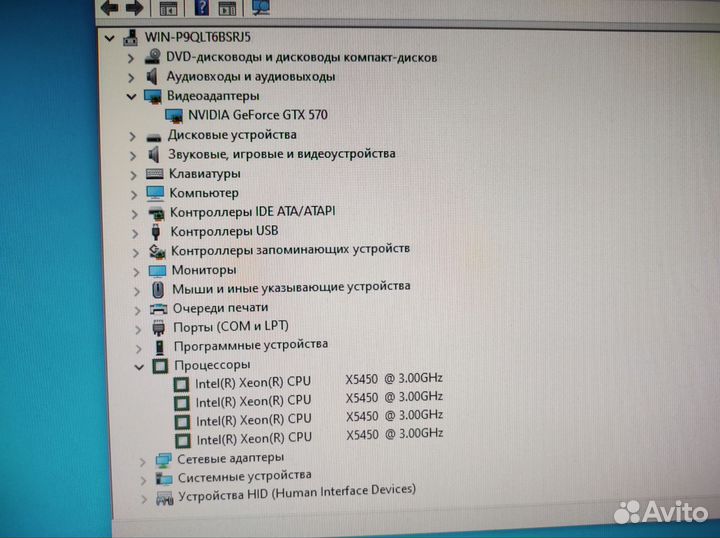Screen dimensions: 720x538
Task: Expand Мыши и иные указывающие устройства
Action: click(x=137, y=291)
